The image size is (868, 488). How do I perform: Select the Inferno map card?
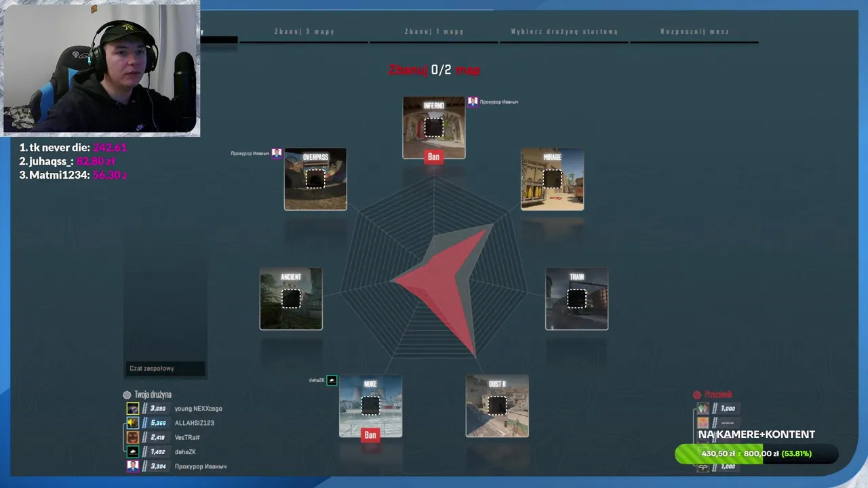pos(434,127)
